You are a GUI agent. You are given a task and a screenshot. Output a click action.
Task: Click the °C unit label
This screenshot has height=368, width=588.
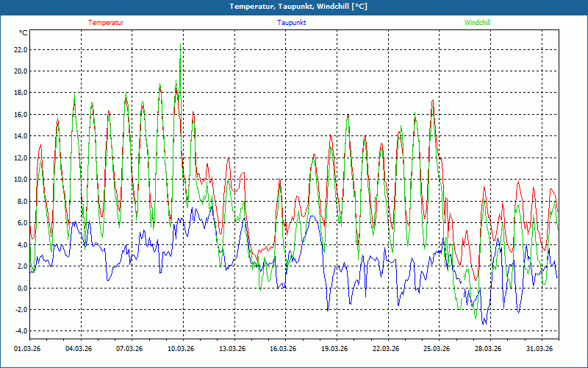(24, 33)
